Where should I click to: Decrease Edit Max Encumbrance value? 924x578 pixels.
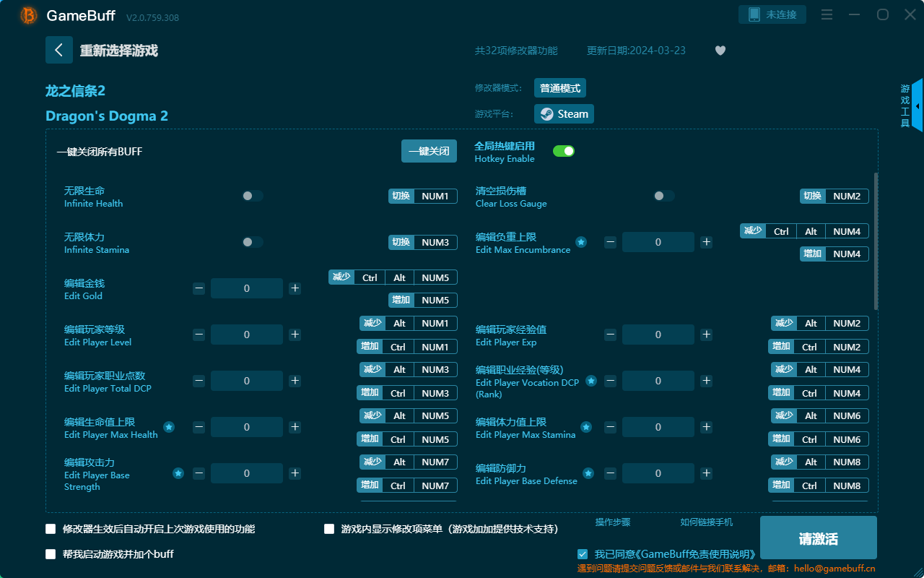610,242
